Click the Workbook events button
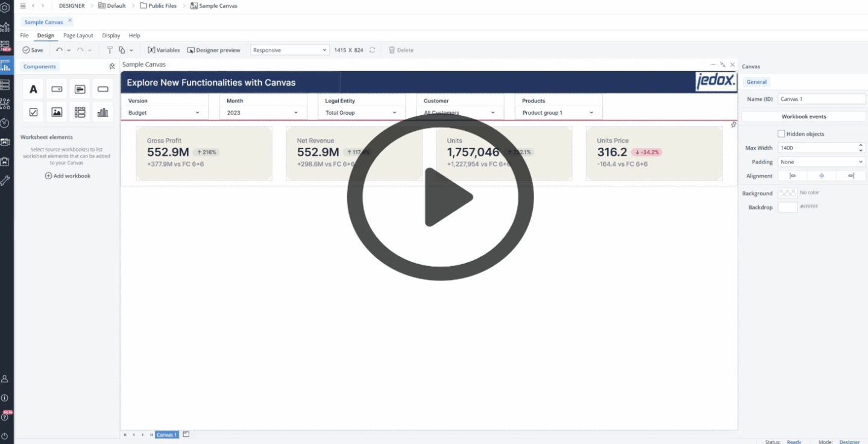868x444 pixels. (804, 116)
